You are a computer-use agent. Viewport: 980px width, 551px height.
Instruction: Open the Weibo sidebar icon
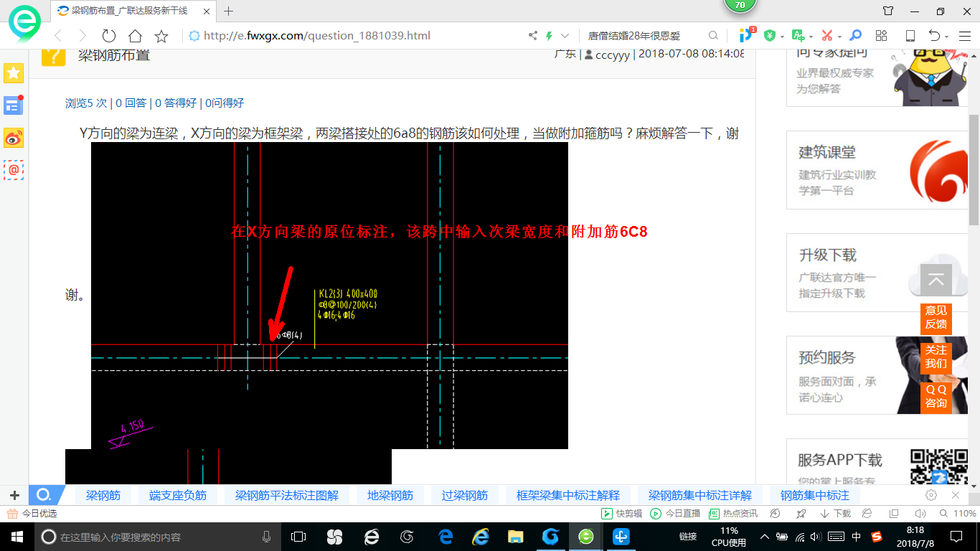click(14, 138)
